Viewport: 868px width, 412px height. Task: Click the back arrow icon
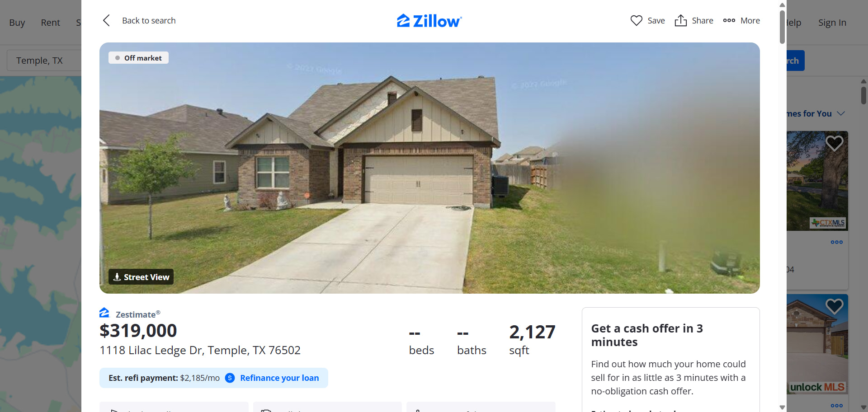(106, 20)
